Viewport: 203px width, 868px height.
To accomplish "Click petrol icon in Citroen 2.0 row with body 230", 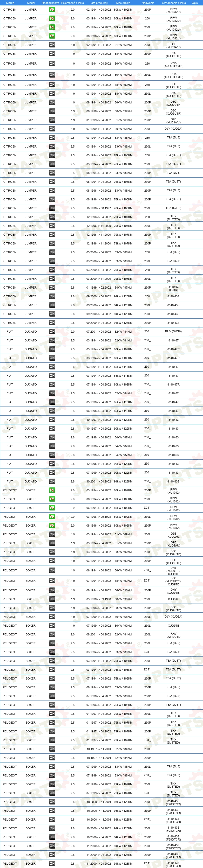I will click(52, 18).
